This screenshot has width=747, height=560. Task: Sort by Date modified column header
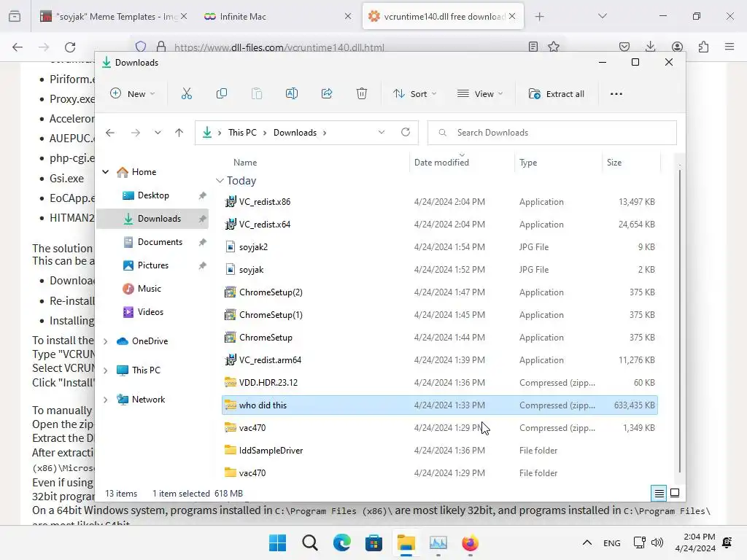coord(441,163)
